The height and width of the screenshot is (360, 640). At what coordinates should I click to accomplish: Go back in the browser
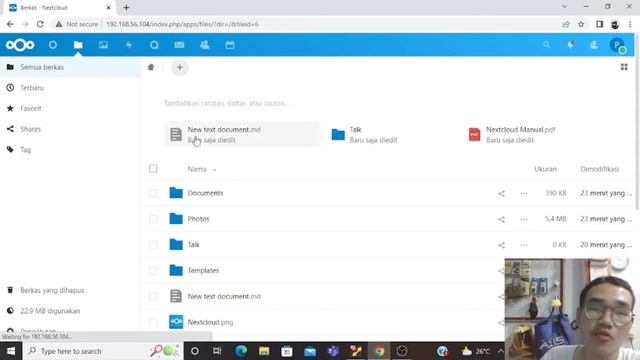tap(10, 24)
